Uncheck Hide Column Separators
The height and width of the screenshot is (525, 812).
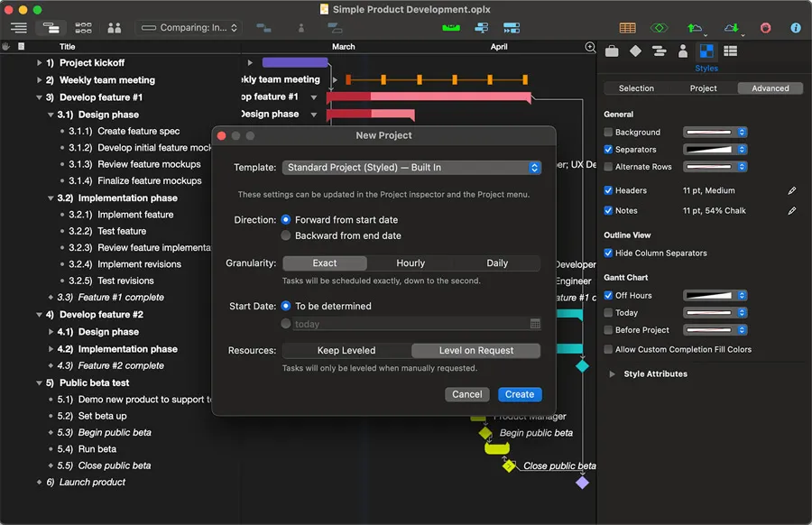[608, 253]
